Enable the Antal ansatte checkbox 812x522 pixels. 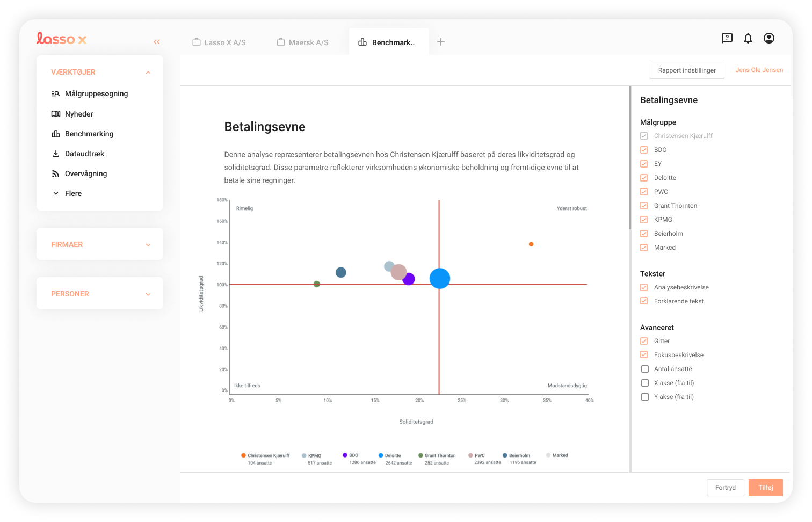click(x=644, y=369)
